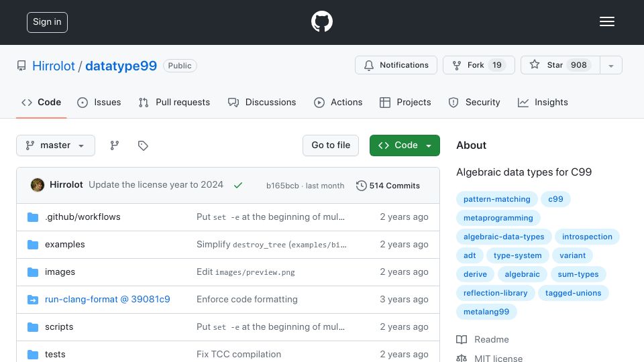The image size is (644, 362).
Task: Select the derive topic tag
Action: pos(475,274)
